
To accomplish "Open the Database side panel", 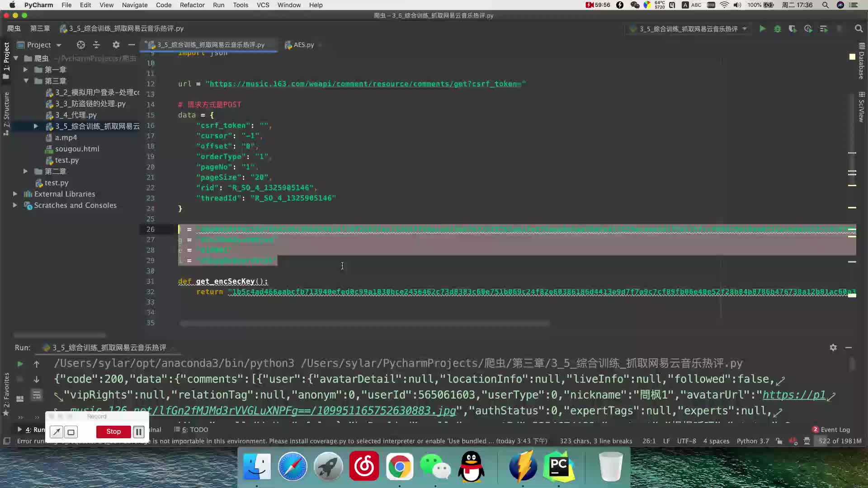I will (862, 61).
